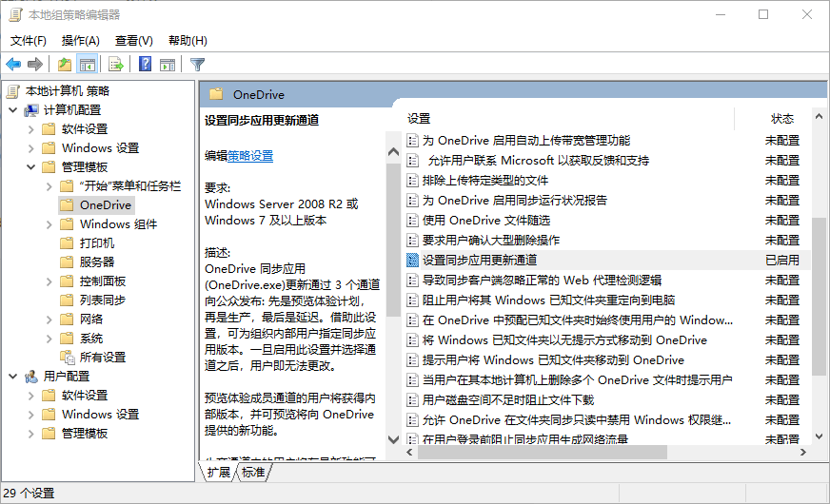The width and height of the screenshot is (830, 504).
Task: Click the Forward arrow toolbar icon
Action: (35, 65)
